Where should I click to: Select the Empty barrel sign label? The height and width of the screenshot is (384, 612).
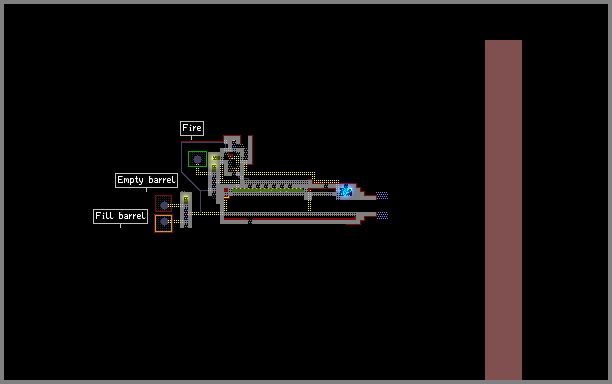[146, 180]
